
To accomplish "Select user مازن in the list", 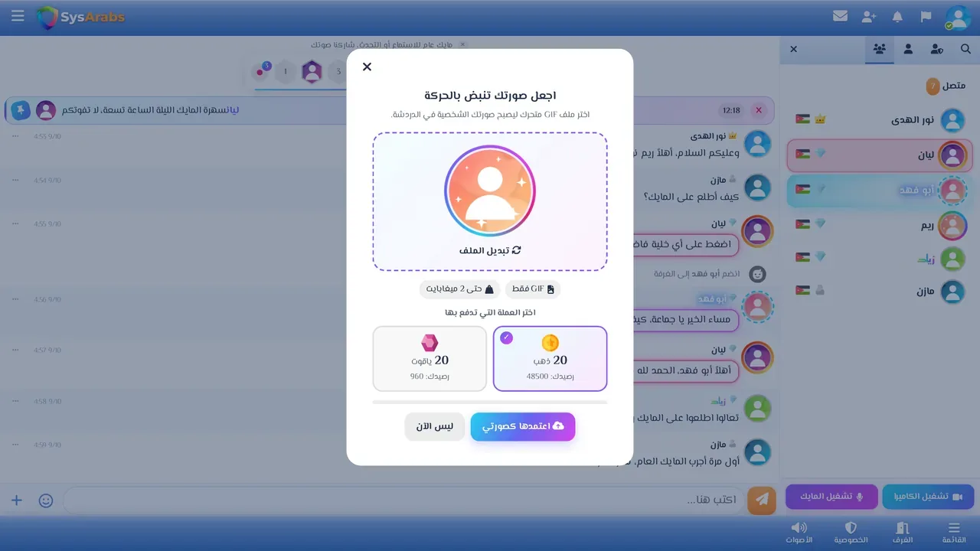I will (x=880, y=292).
